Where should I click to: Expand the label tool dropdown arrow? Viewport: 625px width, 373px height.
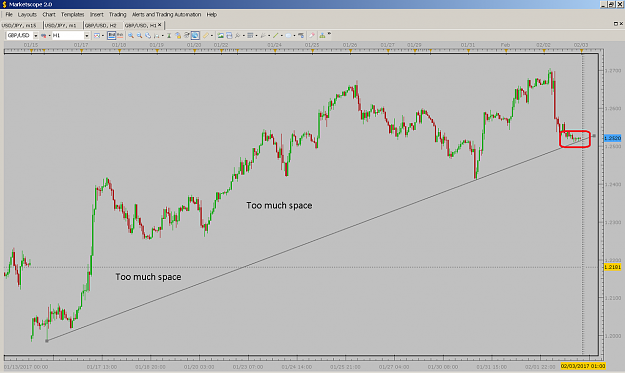(x=295, y=35)
